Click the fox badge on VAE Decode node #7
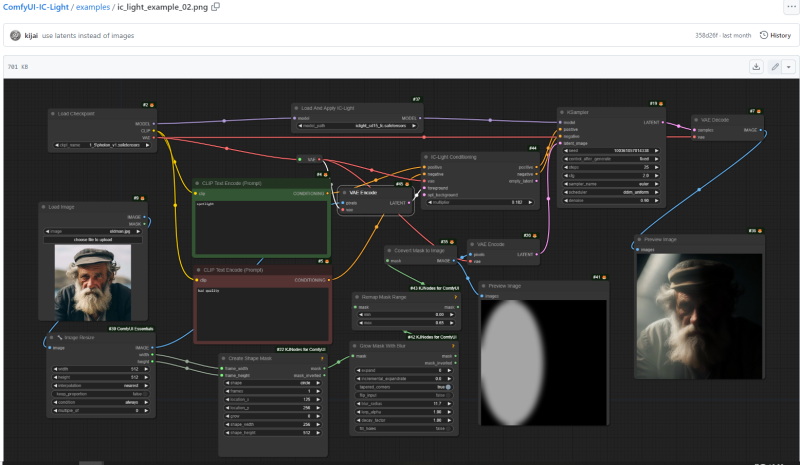The width and height of the screenshot is (800, 465). pos(759,111)
